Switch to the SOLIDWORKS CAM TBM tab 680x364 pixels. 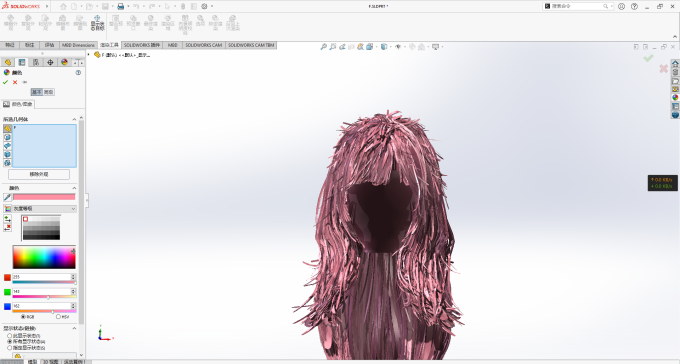click(x=251, y=45)
